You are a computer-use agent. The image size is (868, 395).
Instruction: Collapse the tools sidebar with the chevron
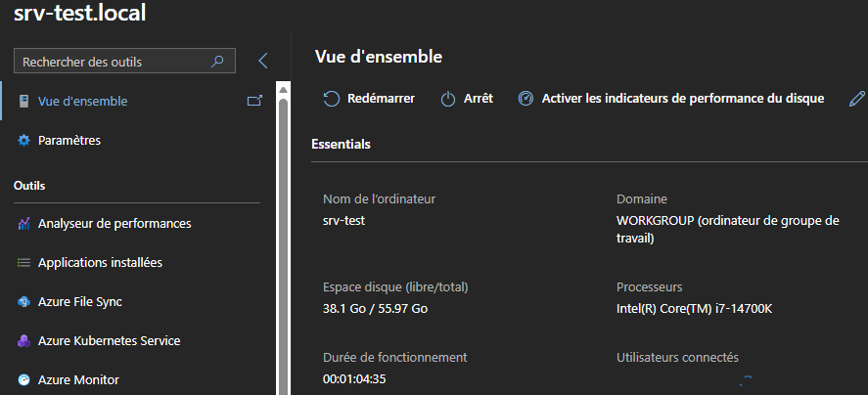click(262, 61)
